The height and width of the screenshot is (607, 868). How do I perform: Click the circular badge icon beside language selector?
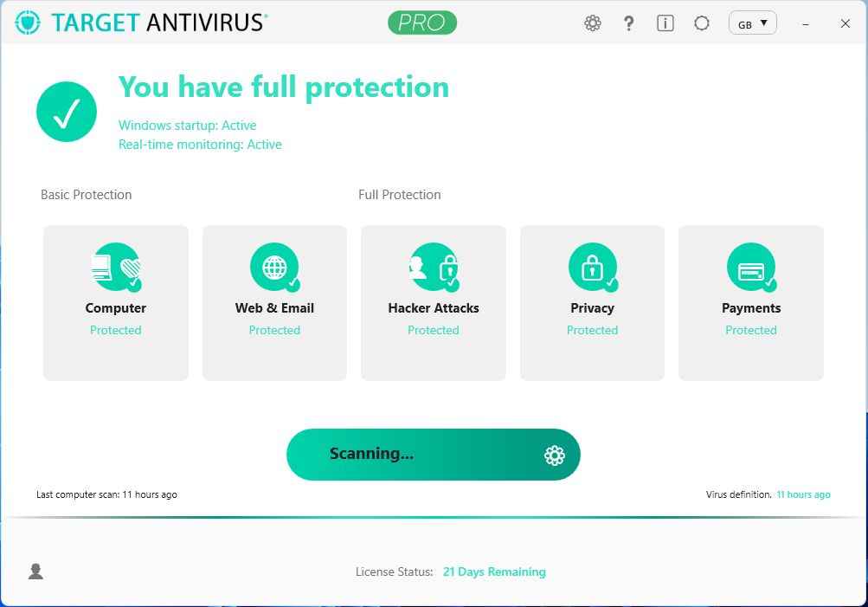[x=702, y=23]
